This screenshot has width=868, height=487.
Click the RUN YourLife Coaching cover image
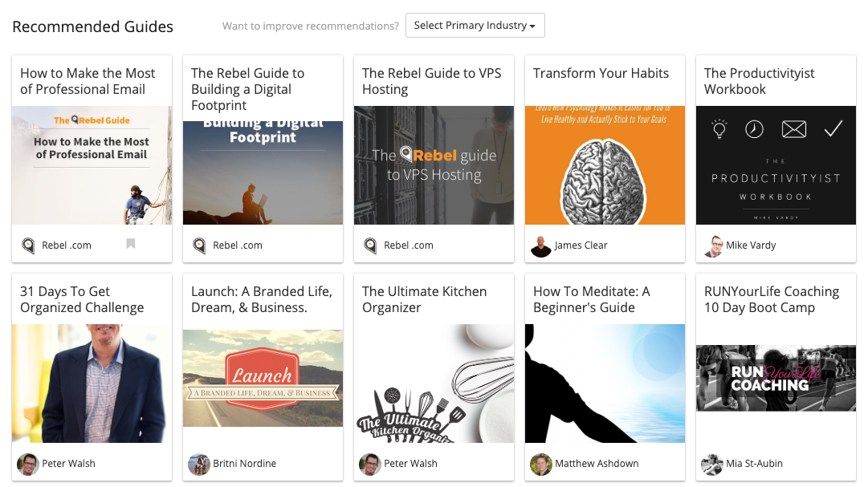tap(776, 378)
